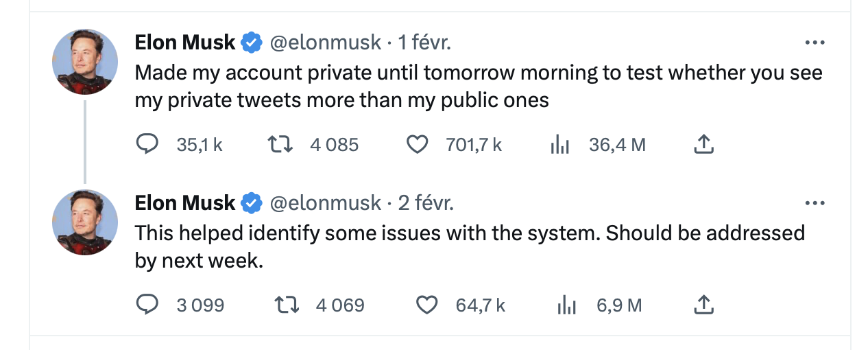Screen dimensions: 868x350
Task: Like the tweet with 701,7 k likes
Action: click(417, 145)
